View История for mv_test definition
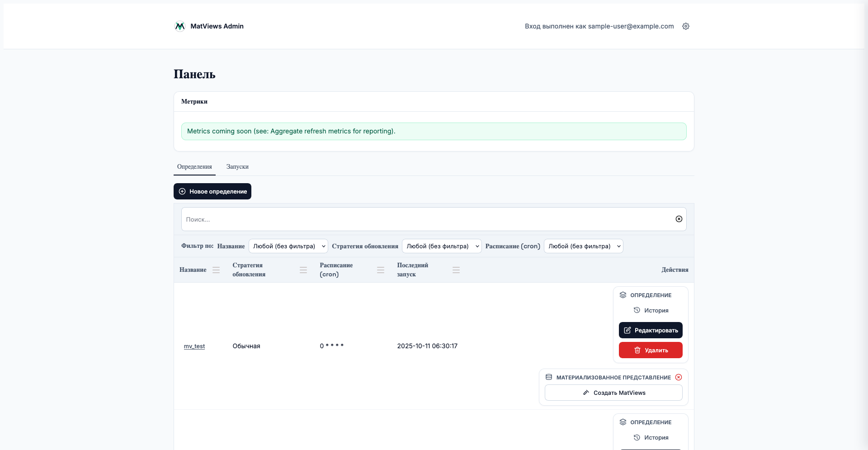 pos(651,310)
